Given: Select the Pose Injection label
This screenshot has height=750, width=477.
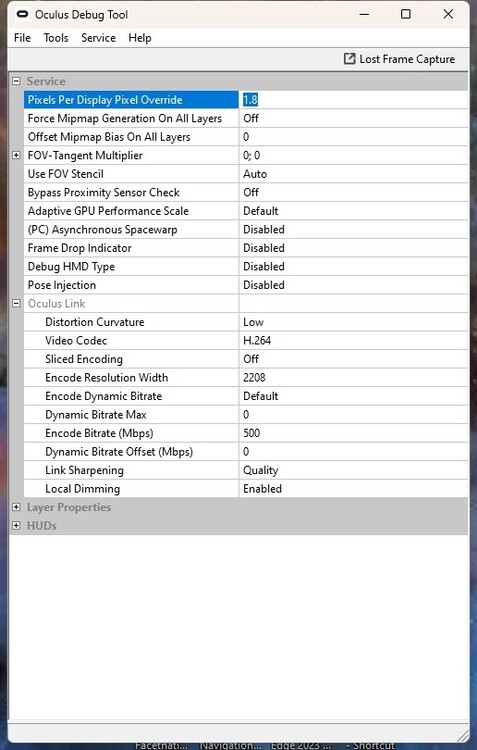Looking at the screenshot, I should point(62,286).
